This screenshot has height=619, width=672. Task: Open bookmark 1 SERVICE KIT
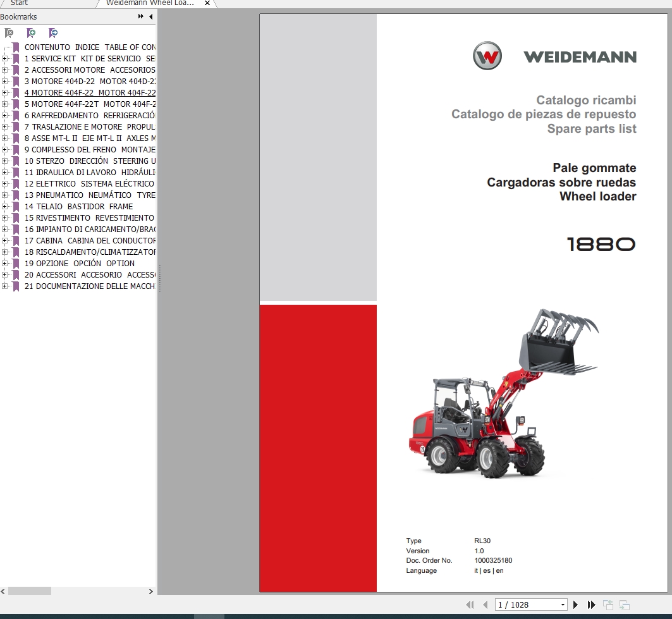pos(90,59)
